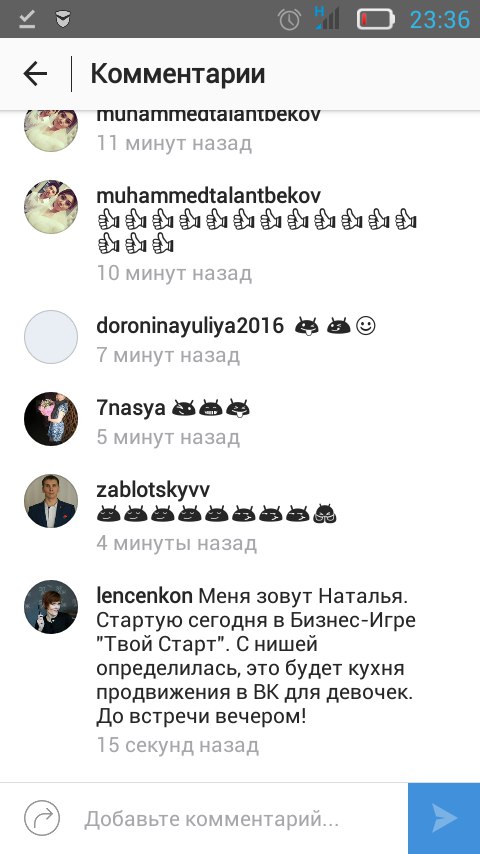
Task: Tap the 23:36 clock in status bar
Action: coord(439,20)
